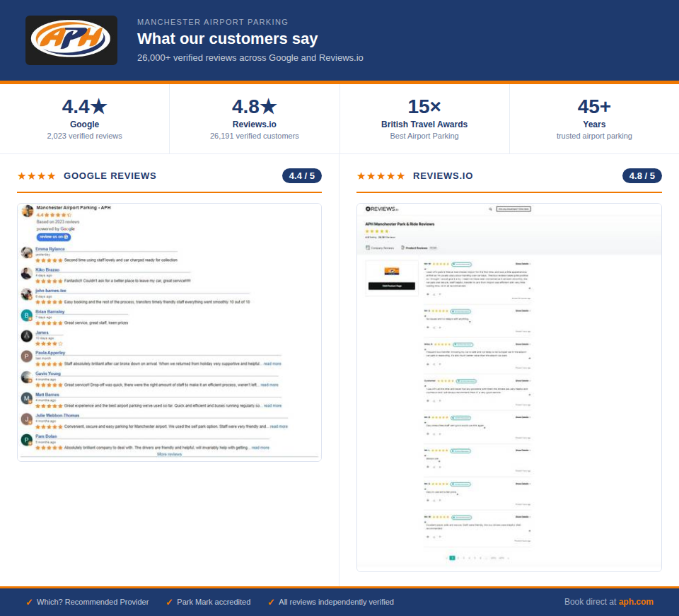Expand 'read more' on Matt Barnes's review
This screenshot has width=679, height=616.
tap(273, 406)
